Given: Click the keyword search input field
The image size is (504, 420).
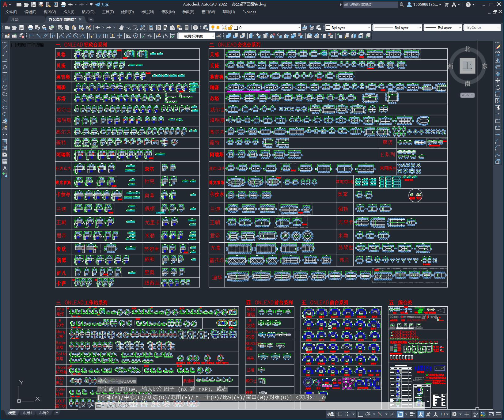Looking at the screenshot, I should coord(370,5).
